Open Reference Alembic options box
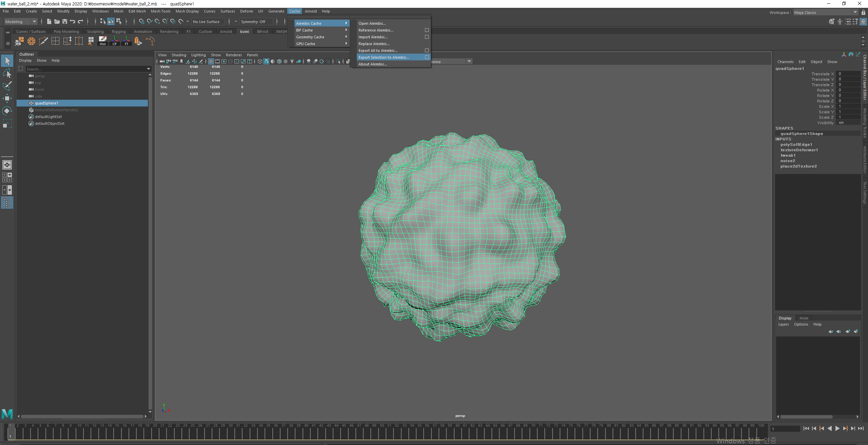Image resolution: width=868 pixels, height=445 pixels. click(427, 30)
